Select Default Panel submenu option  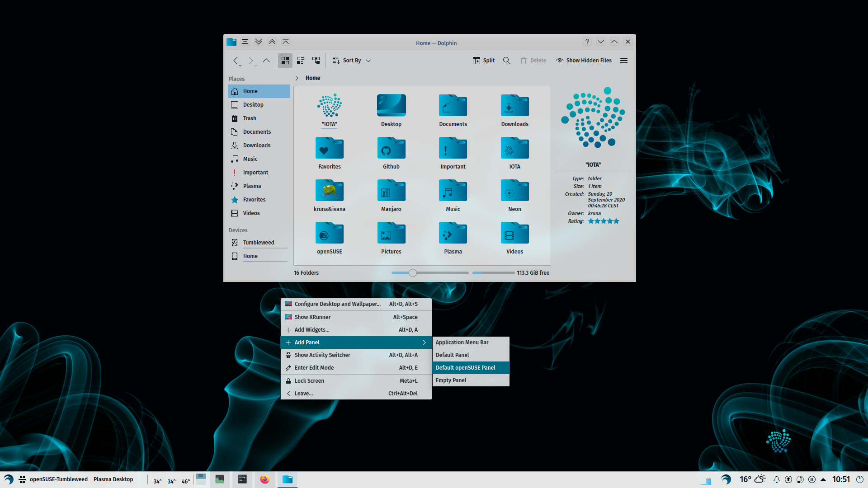point(471,355)
